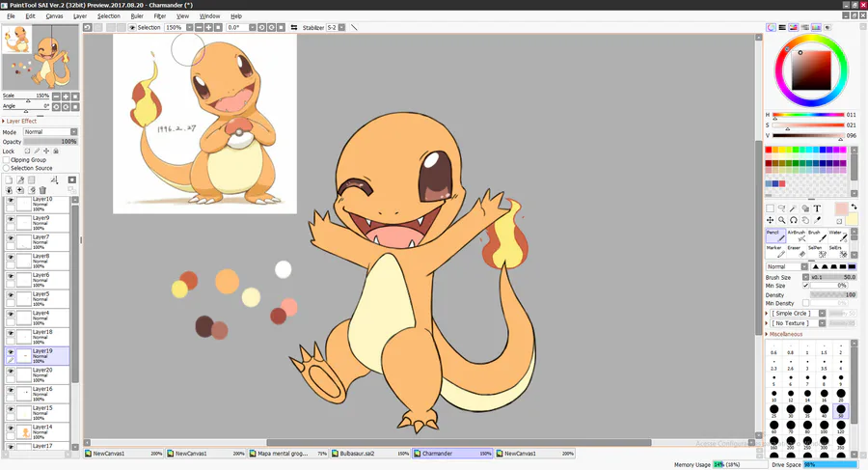Select the Zoom magnifier tool

tap(781, 220)
